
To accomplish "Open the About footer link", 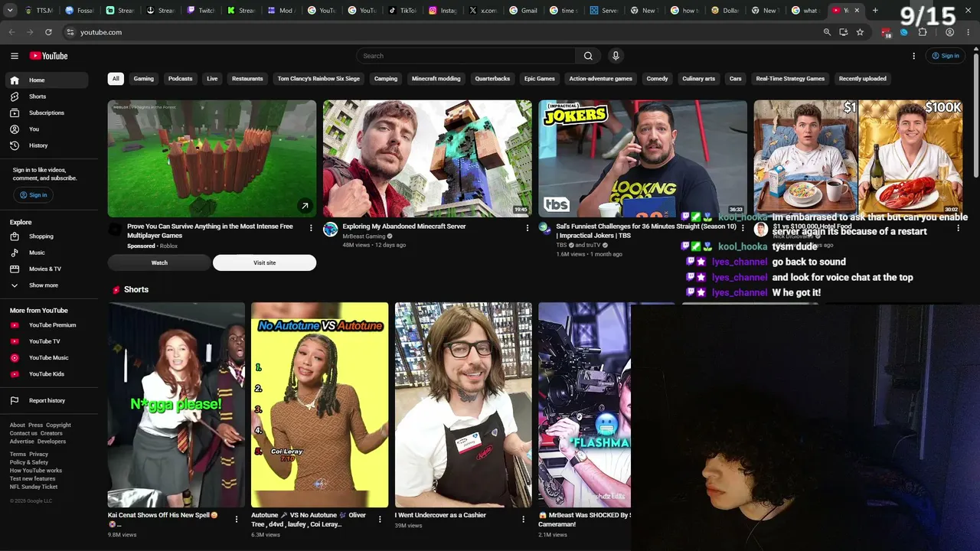I will pyautogui.click(x=17, y=425).
